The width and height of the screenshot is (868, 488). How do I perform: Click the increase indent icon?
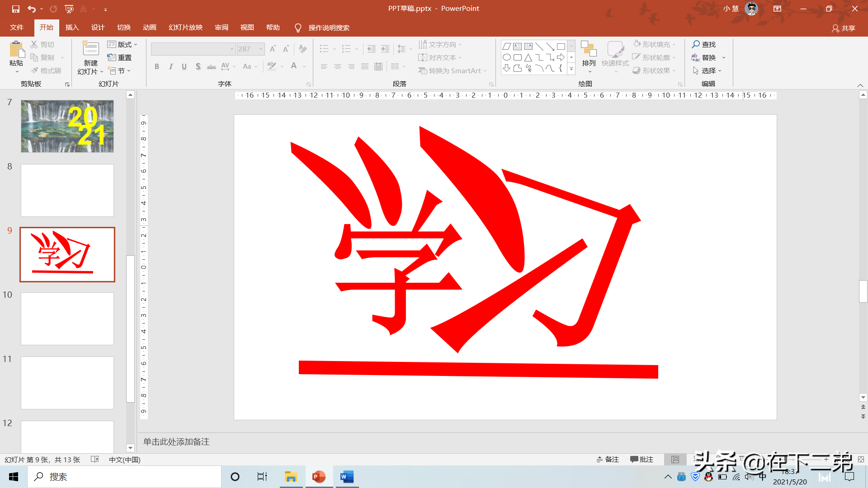tap(385, 49)
